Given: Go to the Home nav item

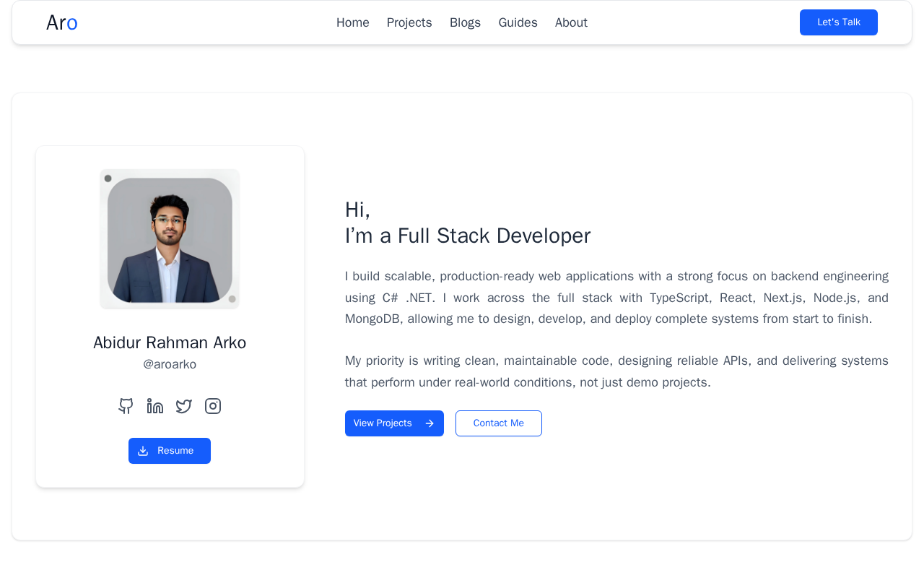Looking at the screenshot, I should [353, 22].
